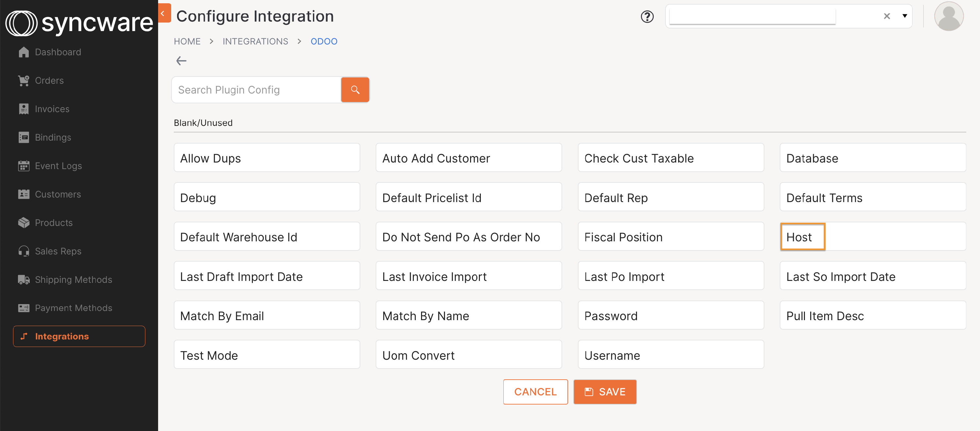Open Event Logs calendar icon
The image size is (980, 431).
pyautogui.click(x=24, y=165)
